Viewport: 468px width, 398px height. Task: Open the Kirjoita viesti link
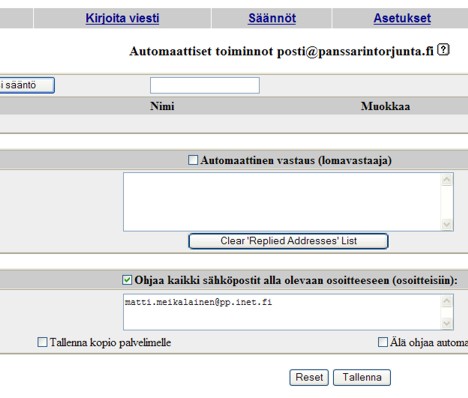tap(122, 18)
